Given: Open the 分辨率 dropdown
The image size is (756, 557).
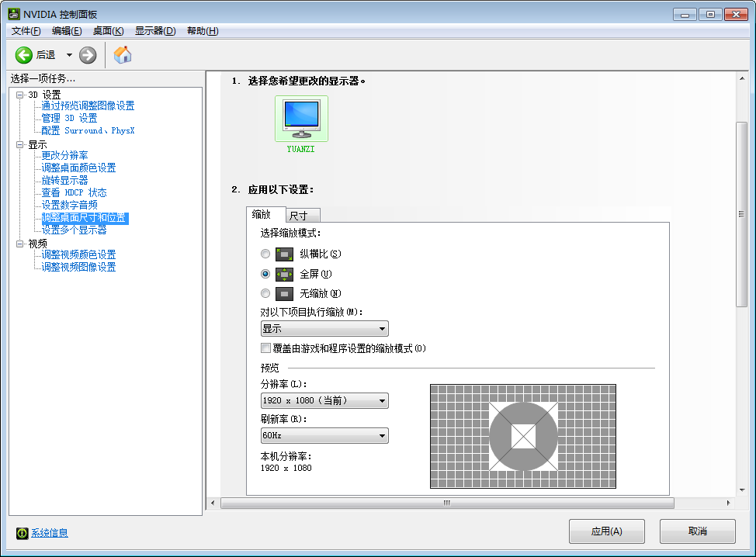Looking at the screenshot, I should coord(324,400).
